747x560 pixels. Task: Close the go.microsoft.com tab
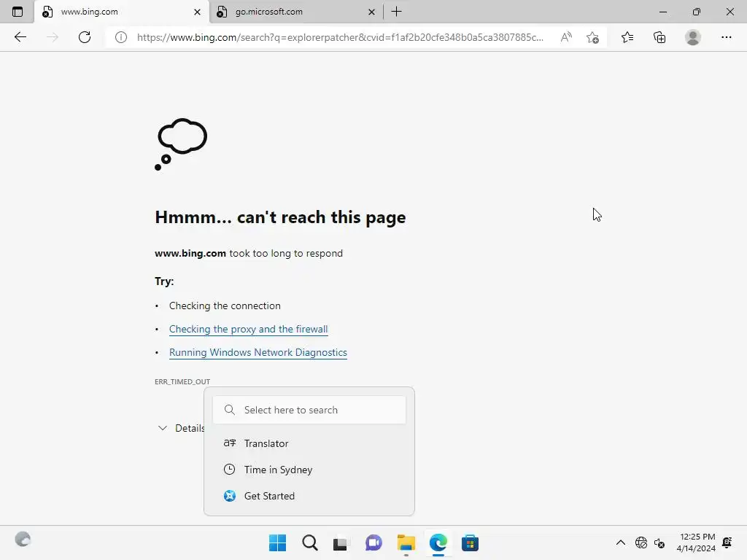coord(371,12)
